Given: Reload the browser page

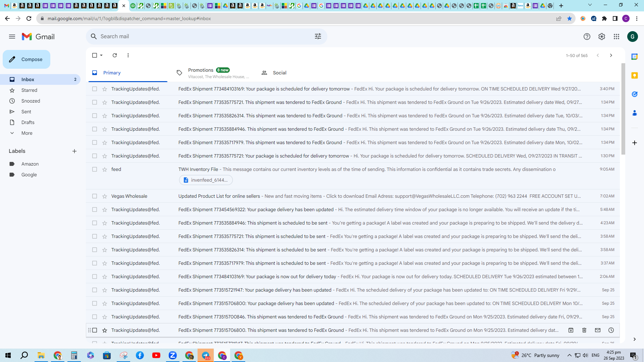Looking at the screenshot, I should (x=29, y=18).
